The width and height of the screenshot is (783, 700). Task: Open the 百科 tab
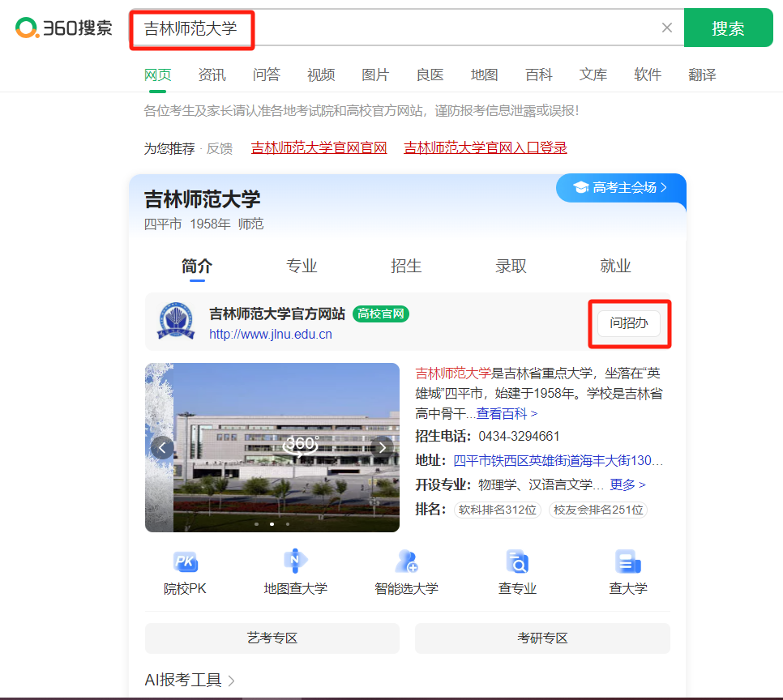(539, 75)
